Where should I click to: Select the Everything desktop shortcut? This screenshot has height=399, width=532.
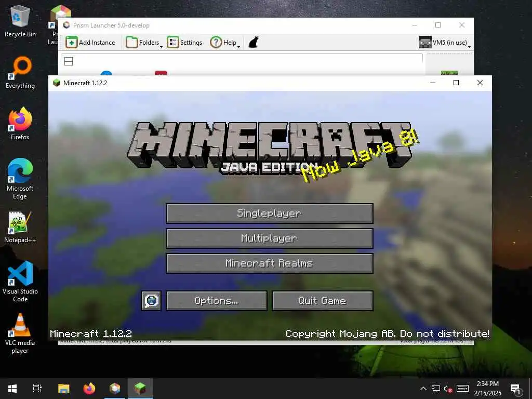20,73
